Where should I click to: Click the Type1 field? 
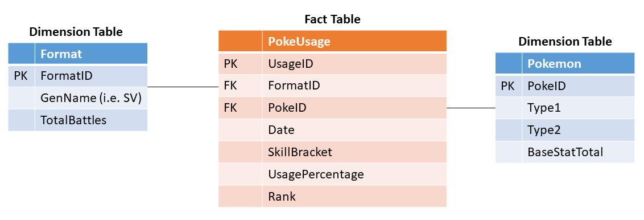[565, 108]
